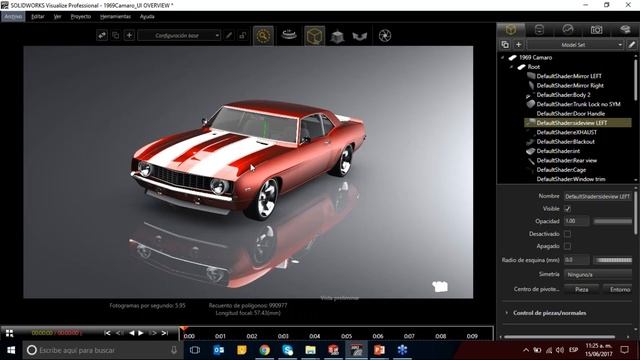Click the Pieza pivot button
The height and width of the screenshot is (360, 640).
(x=582, y=289)
